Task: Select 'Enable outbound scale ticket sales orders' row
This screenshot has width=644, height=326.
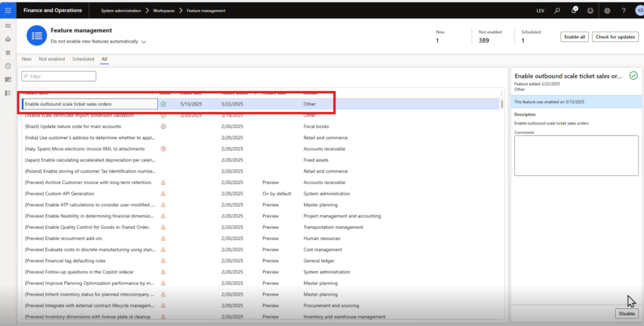Action: click(x=262, y=104)
